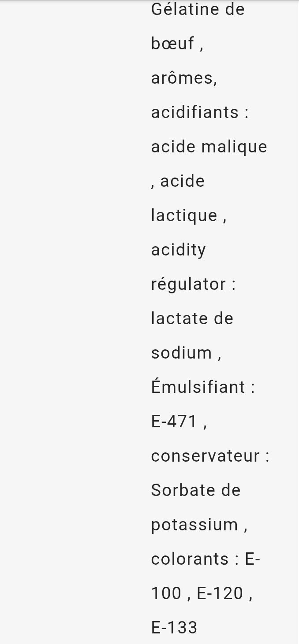Tap the line ', acide'

tap(178, 181)
